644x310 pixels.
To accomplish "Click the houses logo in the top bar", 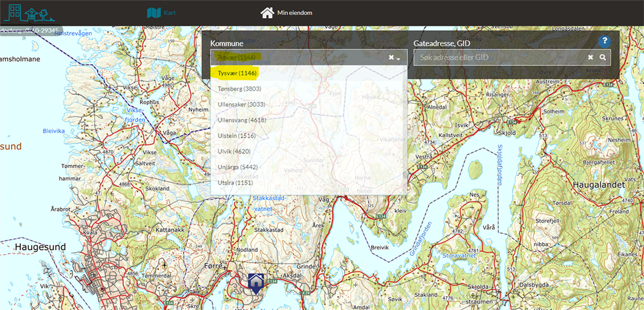I will 28,13.
